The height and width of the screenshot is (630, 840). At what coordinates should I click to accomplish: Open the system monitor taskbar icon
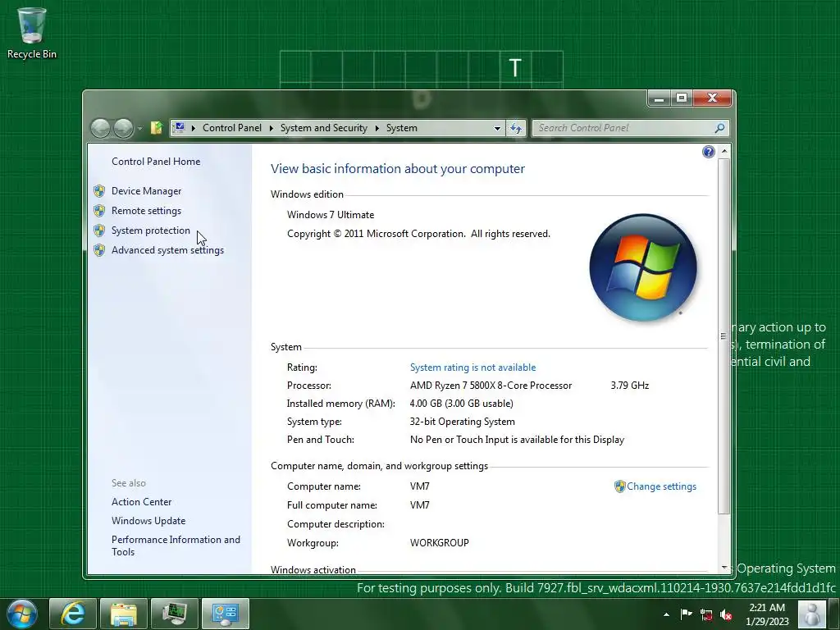175,614
